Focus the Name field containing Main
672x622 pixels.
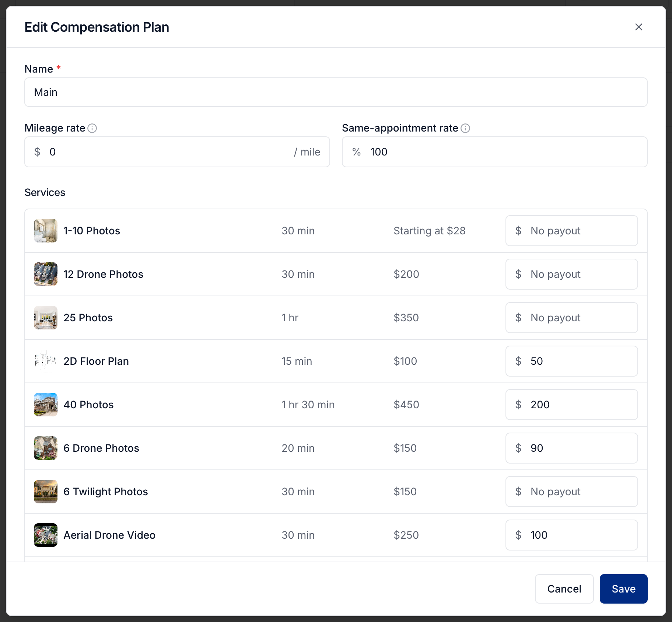(336, 92)
